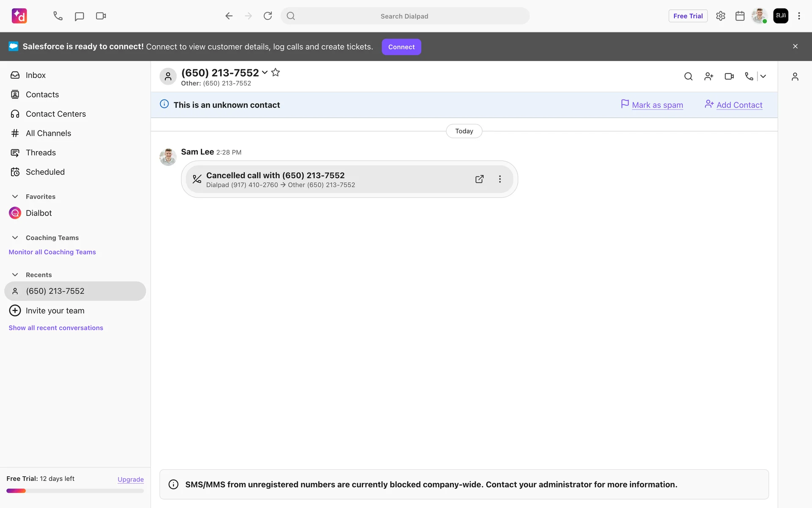The width and height of the screenshot is (812, 508).
Task: Collapse the Favorites section
Action: tap(15, 196)
